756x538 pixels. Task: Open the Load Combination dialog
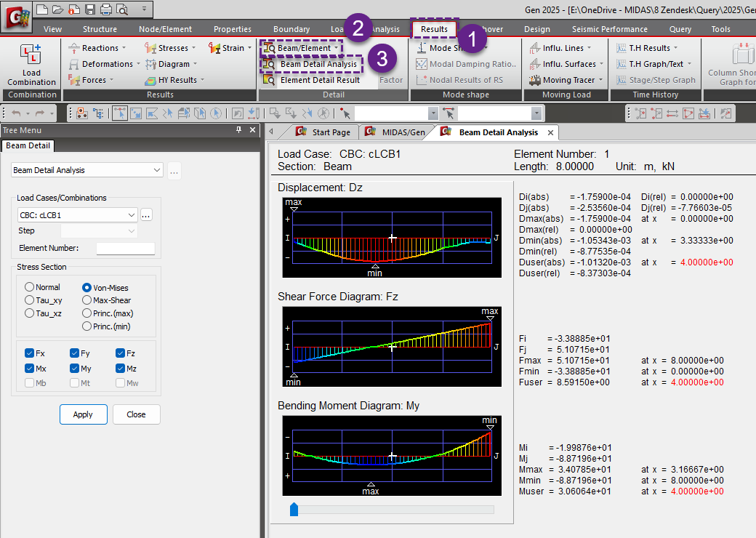pyautogui.click(x=31, y=65)
